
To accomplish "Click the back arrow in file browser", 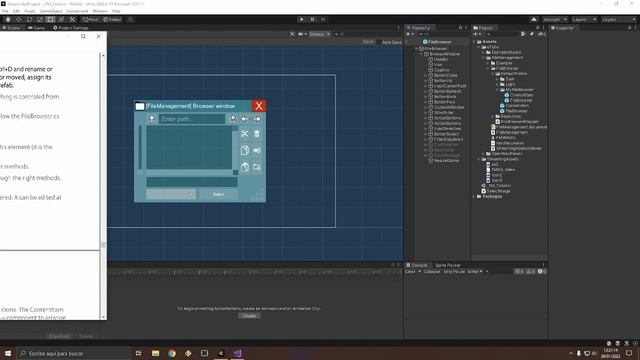I will 244,119.
